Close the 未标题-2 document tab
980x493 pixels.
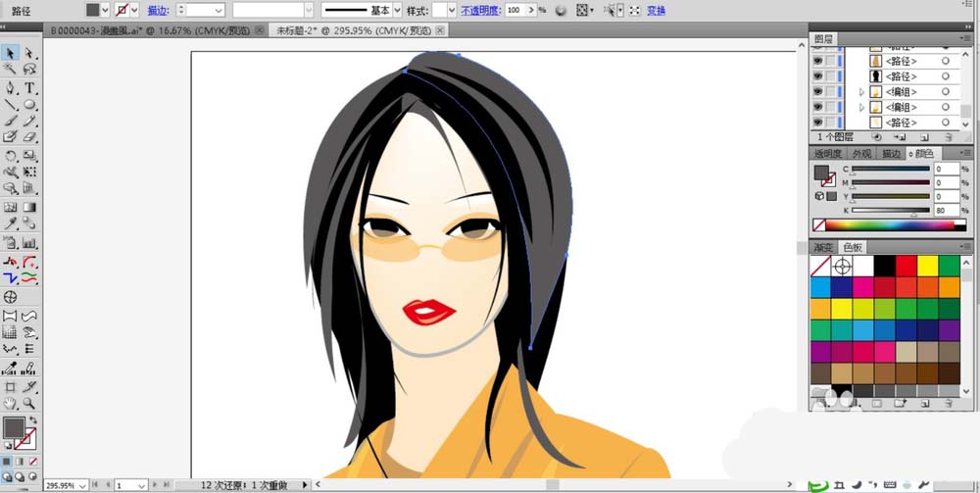(440, 30)
